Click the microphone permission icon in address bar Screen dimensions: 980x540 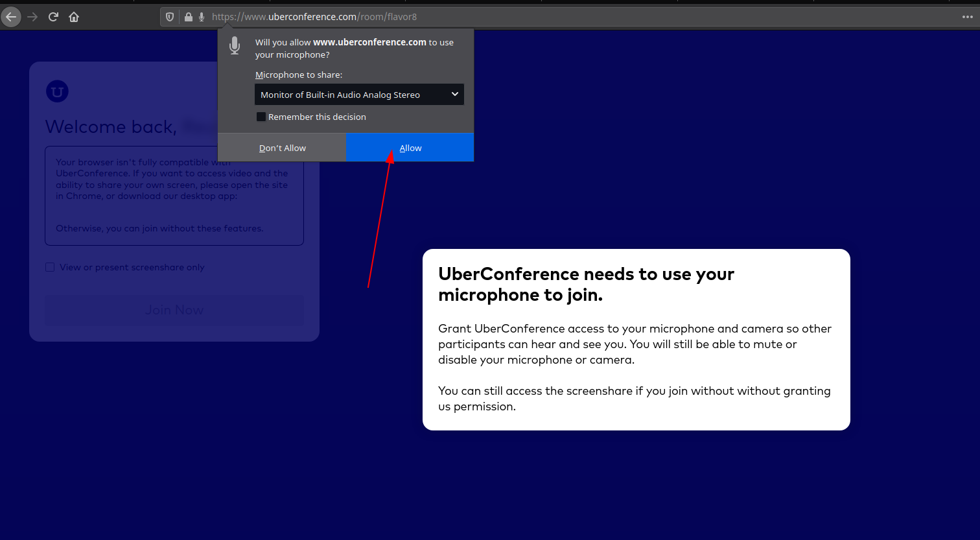[202, 17]
